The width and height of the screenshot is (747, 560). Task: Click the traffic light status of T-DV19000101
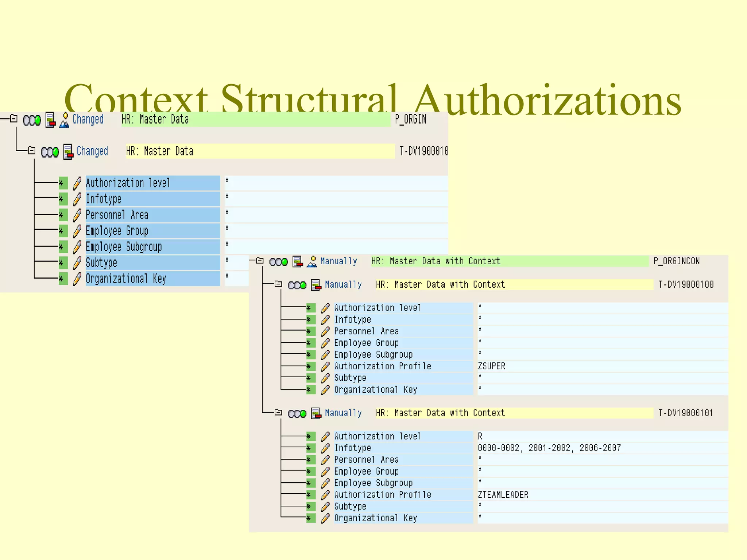click(297, 414)
